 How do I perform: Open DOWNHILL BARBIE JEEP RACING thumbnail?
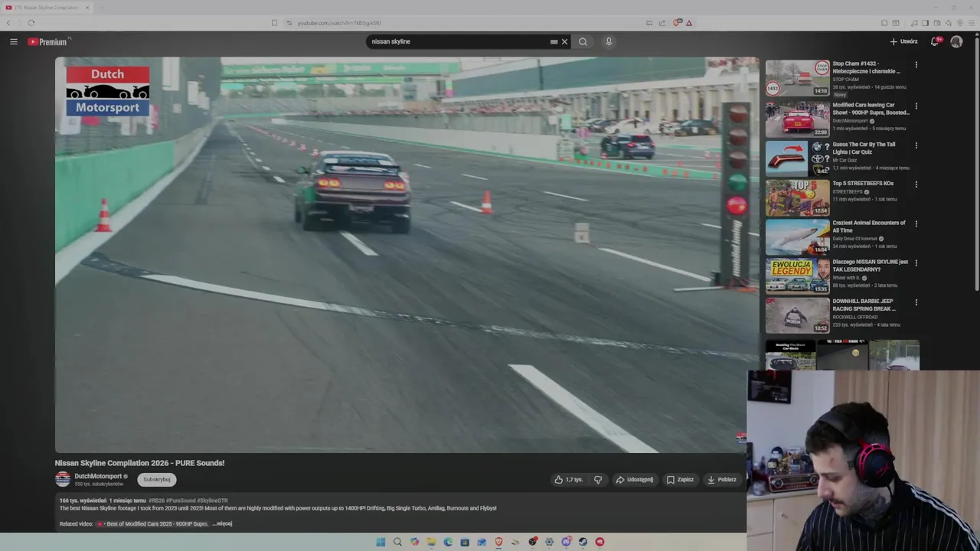coord(797,315)
